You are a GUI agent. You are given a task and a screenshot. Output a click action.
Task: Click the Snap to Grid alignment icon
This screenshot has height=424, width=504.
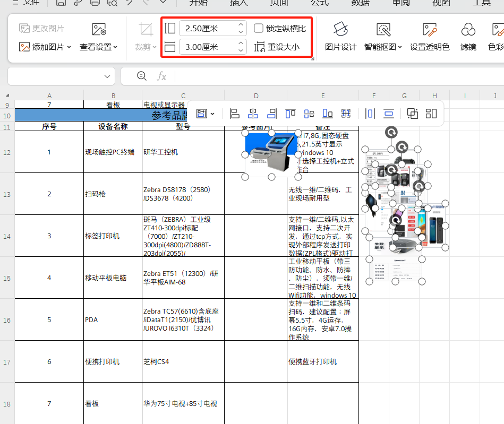pos(346,114)
